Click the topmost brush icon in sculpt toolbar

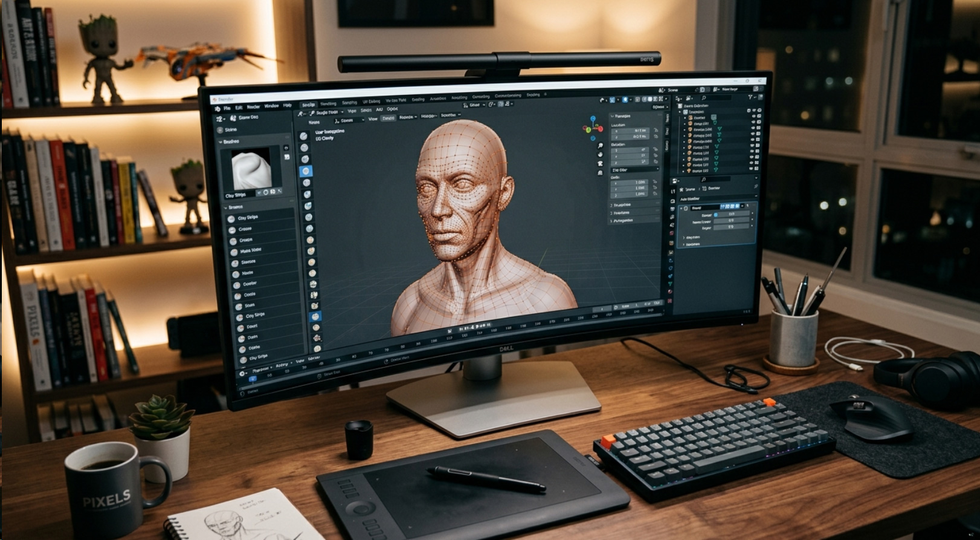303,136
